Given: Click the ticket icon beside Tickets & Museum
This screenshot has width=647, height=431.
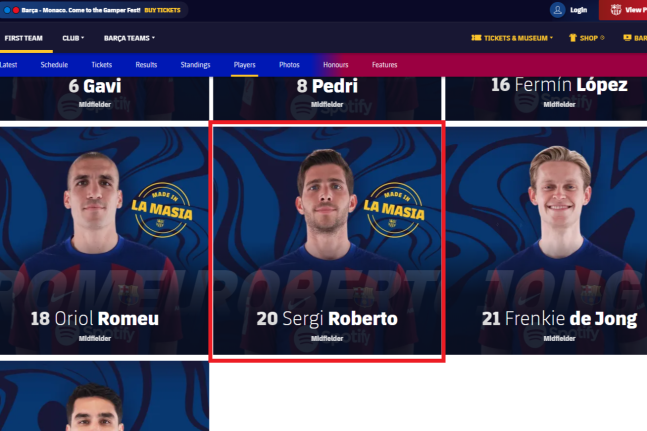Looking at the screenshot, I should pyautogui.click(x=476, y=38).
